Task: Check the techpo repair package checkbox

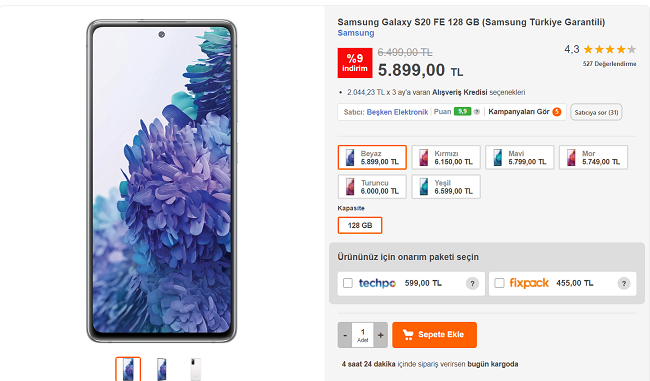Action: tap(348, 283)
